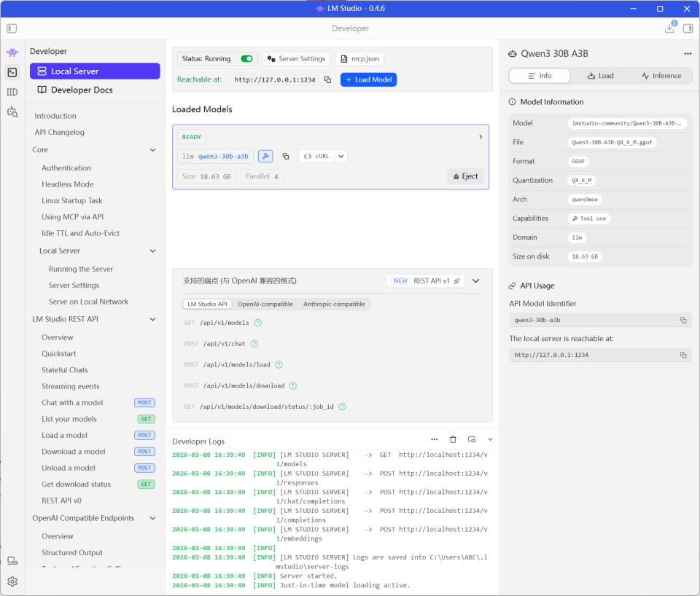Screen dimensions: 700x596
Task: Copy the API Model Identifier in right panel
Action: (x=683, y=320)
